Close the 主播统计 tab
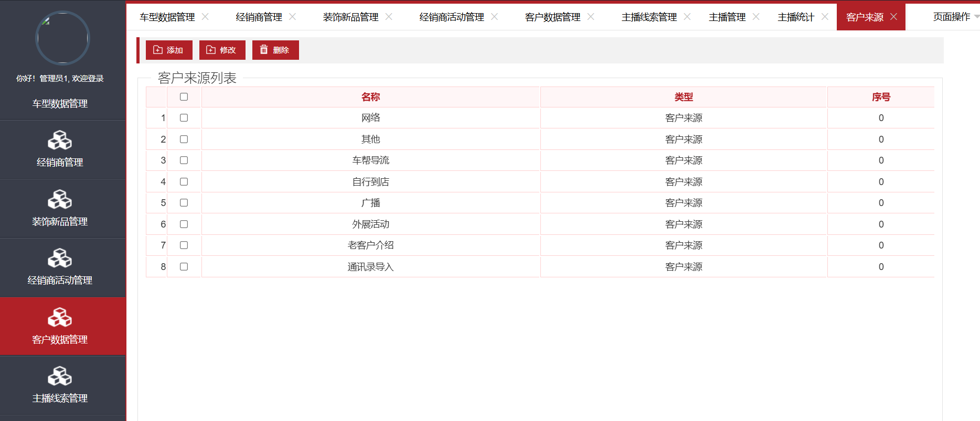This screenshot has width=980, height=421. pyautogui.click(x=825, y=17)
